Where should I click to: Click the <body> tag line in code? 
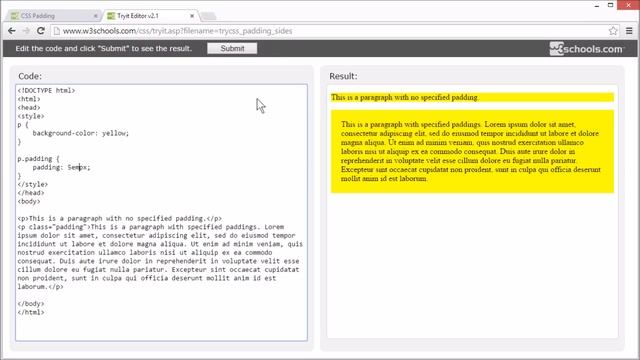(29, 202)
